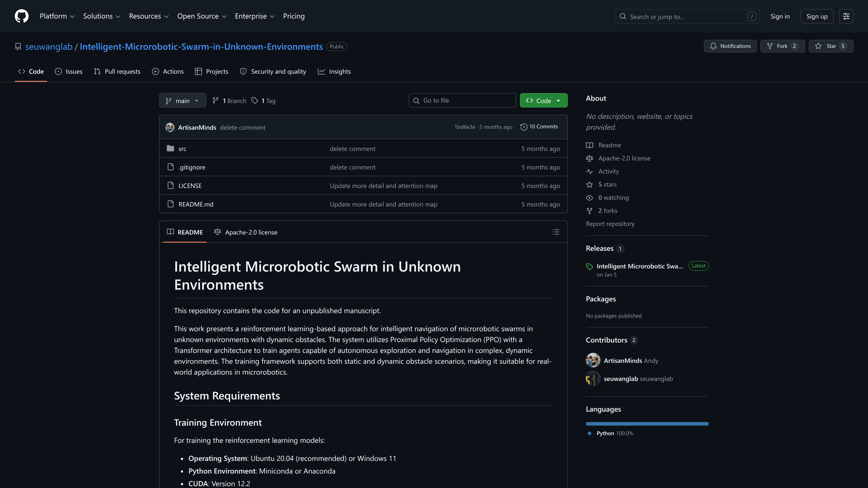Open Report repository link
This screenshot has height=488, width=868.
(x=610, y=224)
